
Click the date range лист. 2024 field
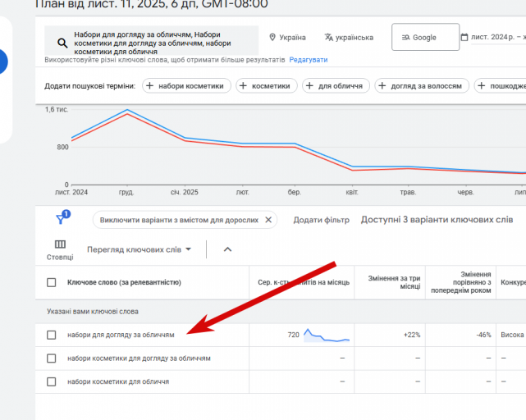tap(498, 37)
